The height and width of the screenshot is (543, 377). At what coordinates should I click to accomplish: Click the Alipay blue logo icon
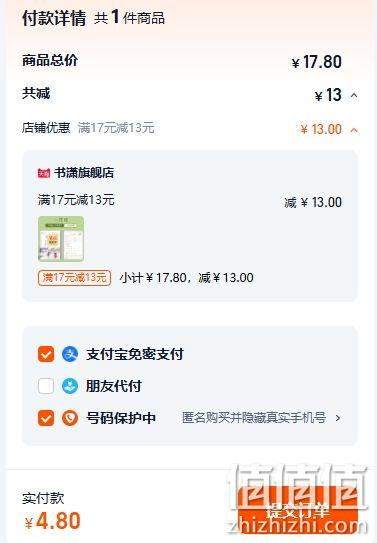point(70,354)
